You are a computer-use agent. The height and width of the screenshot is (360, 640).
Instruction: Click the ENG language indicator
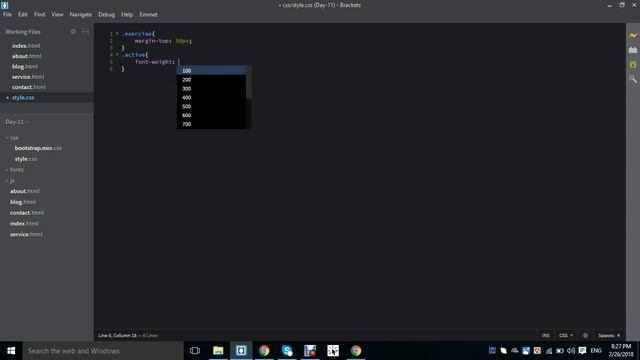(596, 351)
